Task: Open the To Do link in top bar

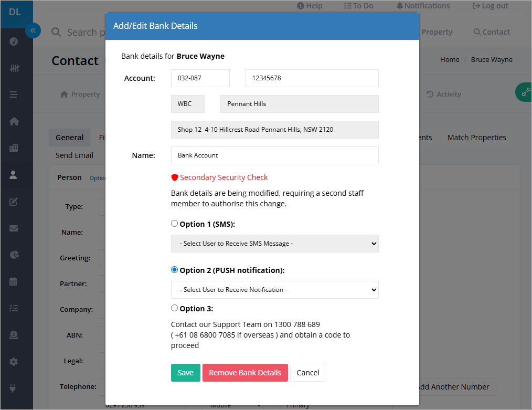Action: click(x=358, y=6)
